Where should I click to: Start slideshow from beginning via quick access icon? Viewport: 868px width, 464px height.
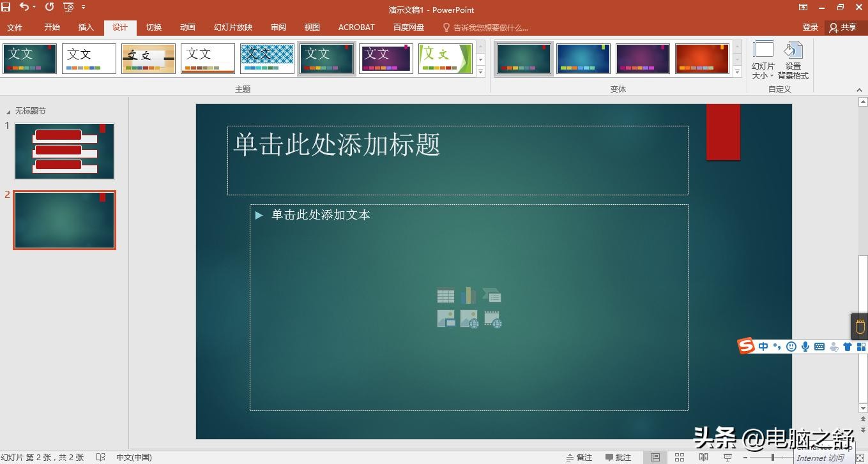tap(68, 8)
